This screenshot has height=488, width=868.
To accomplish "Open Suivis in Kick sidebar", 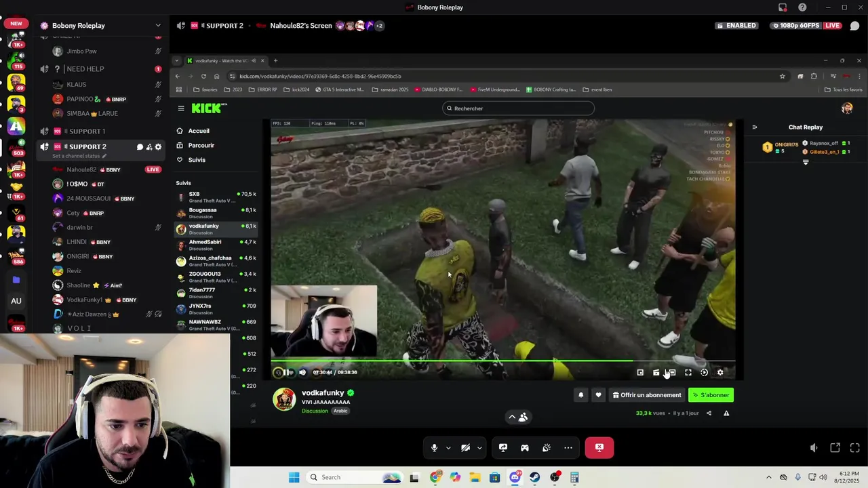I will (197, 160).
